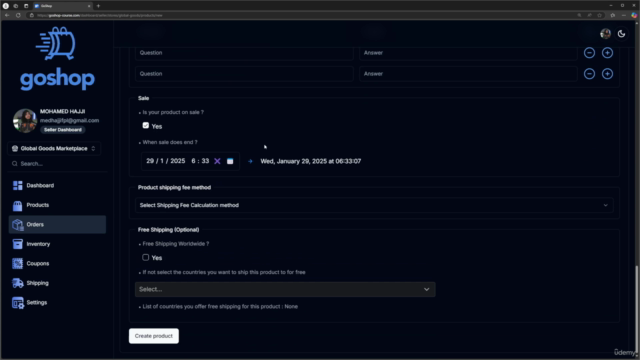Click the sale end date time field

[200, 161]
